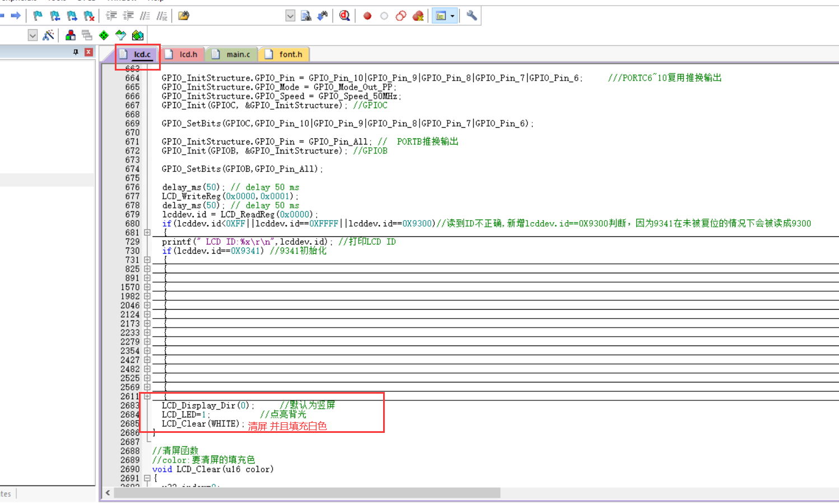Screen dimensions: 839x504
Task: Go to the next bookmark
Action: click(x=72, y=16)
